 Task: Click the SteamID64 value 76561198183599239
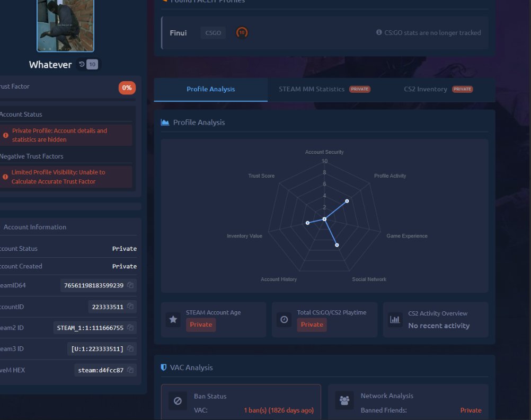(x=94, y=285)
